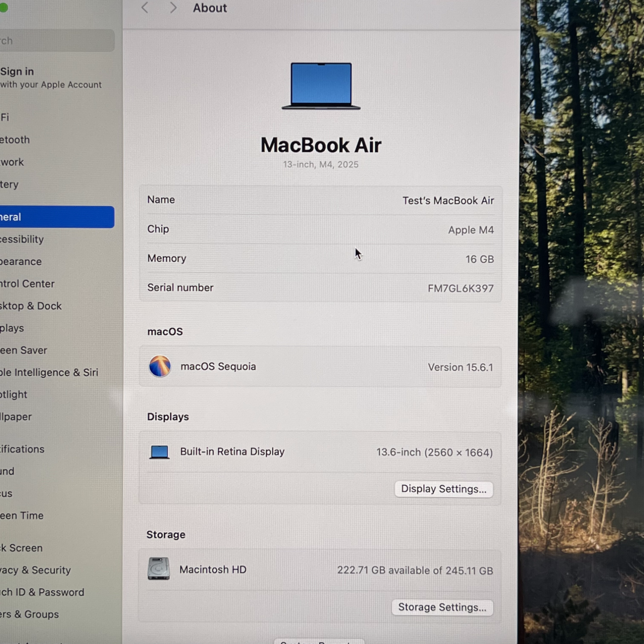The width and height of the screenshot is (644, 644).
Task: Click the forward chevron next to About
Action: [x=173, y=8]
